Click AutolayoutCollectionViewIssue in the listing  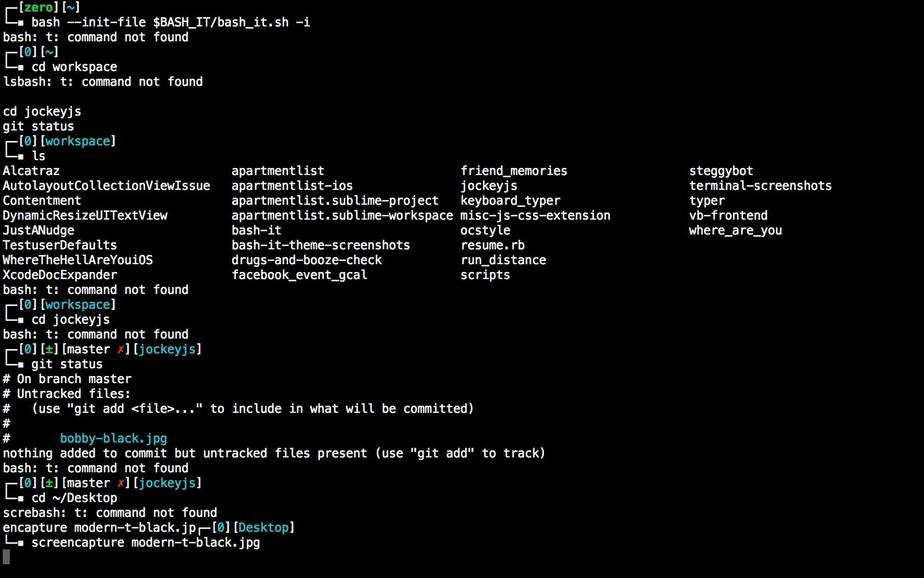click(106, 186)
